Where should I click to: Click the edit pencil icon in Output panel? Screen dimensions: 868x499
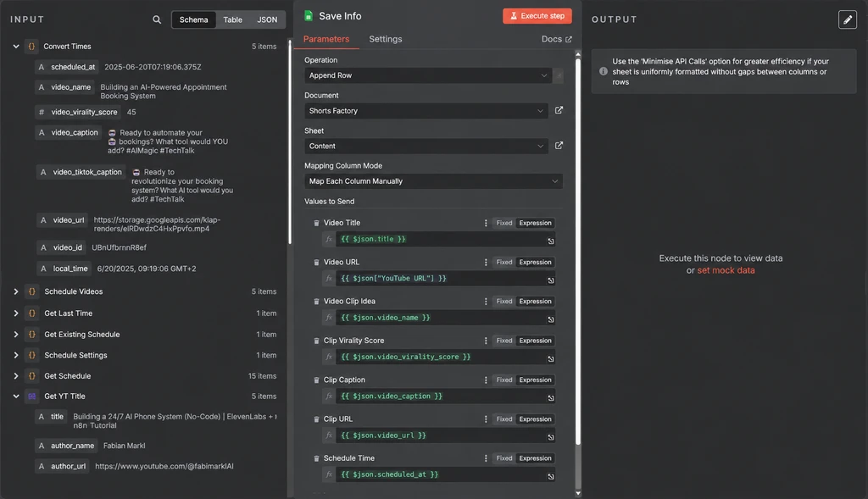coord(847,20)
